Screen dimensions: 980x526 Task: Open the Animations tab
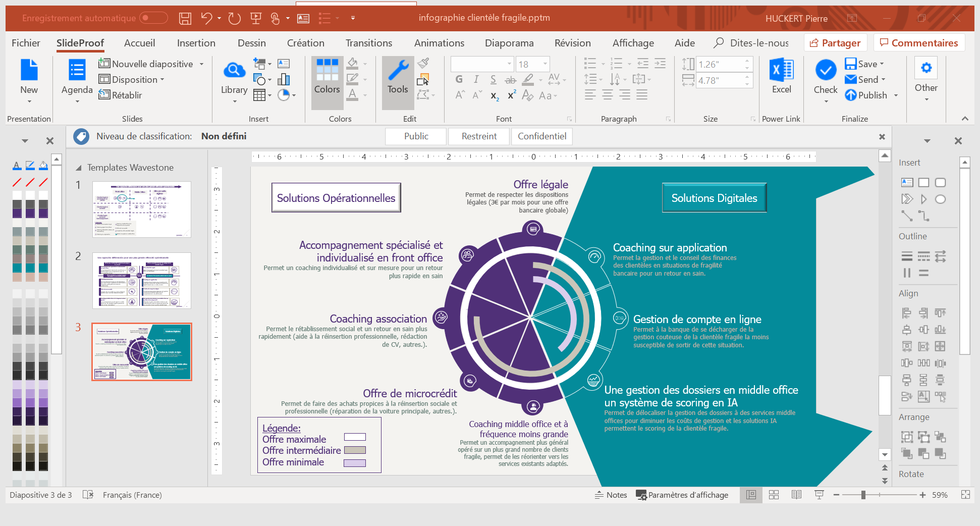[439, 43]
